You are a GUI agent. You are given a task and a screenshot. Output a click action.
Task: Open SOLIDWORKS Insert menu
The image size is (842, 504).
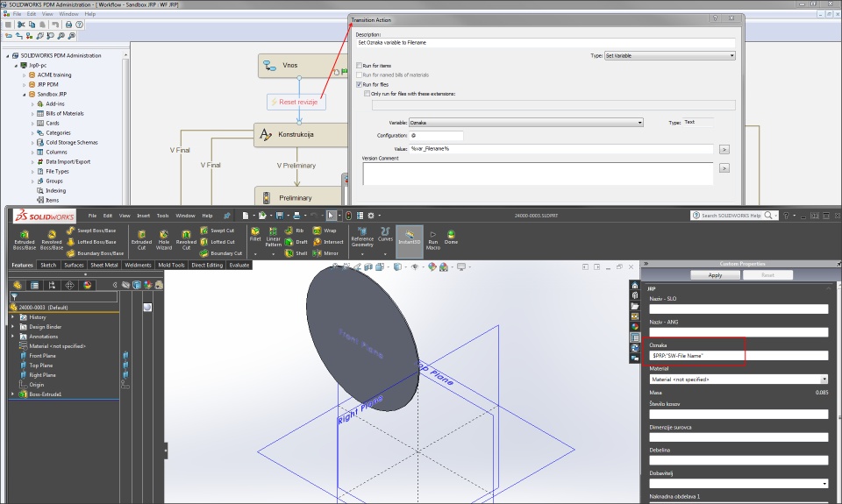click(x=143, y=216)
